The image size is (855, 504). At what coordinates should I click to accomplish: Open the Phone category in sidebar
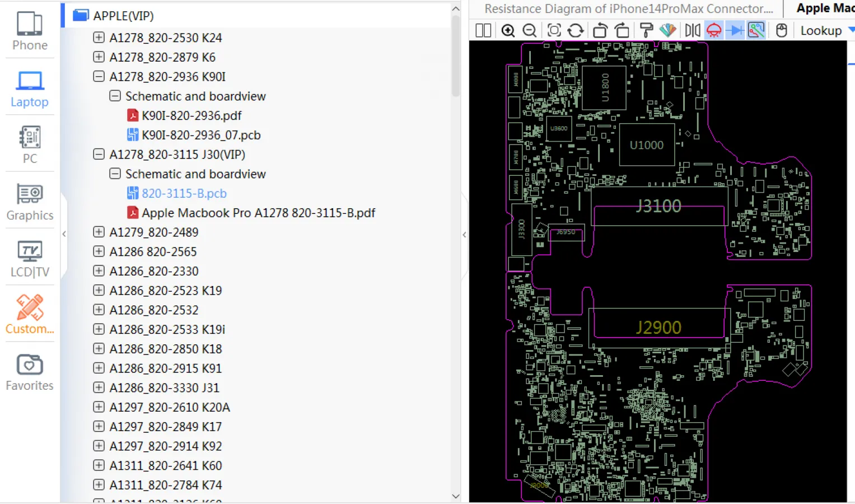pos(30,31)
